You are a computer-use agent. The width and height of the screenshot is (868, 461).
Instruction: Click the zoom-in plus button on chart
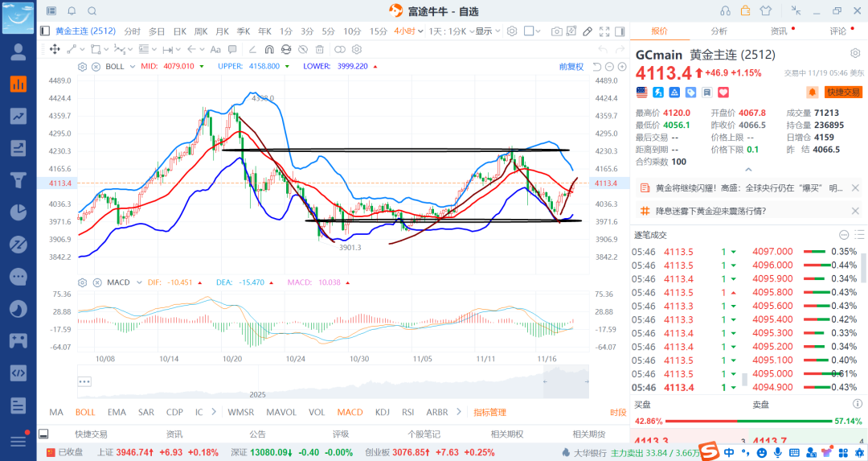tap(622, 67)
